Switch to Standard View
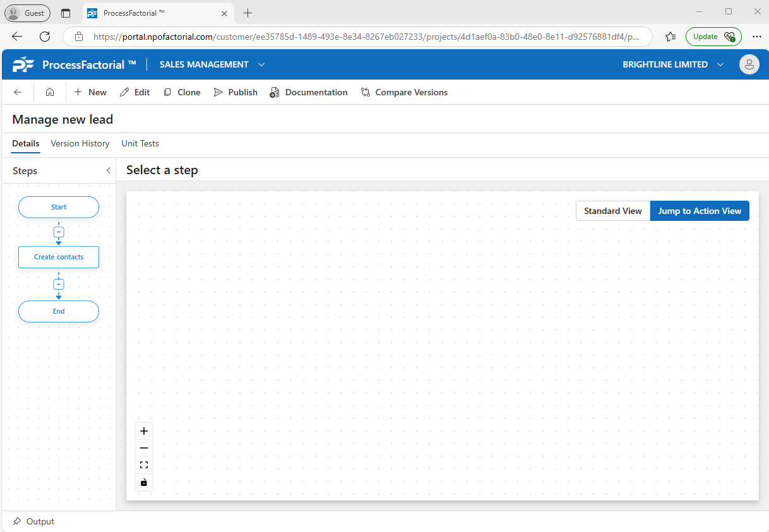Image resolution: width=769 pixels, height=532 pixels. coord(612,211)
